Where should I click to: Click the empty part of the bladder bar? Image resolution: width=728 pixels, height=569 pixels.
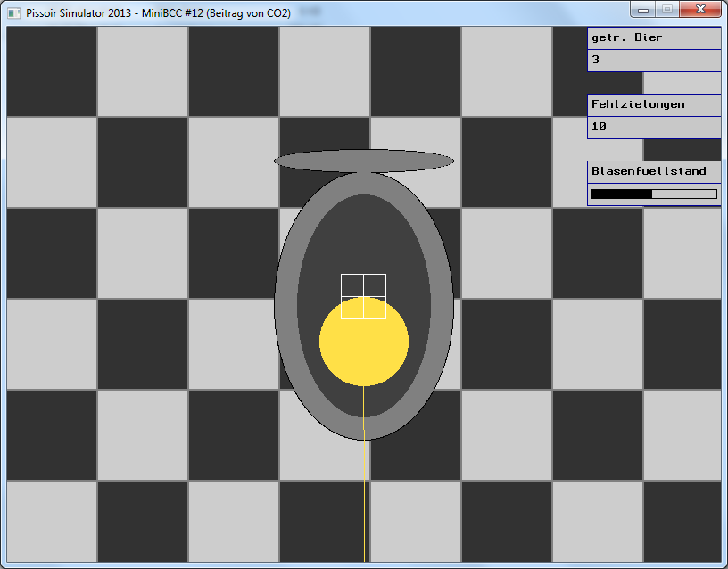(684, 194)
